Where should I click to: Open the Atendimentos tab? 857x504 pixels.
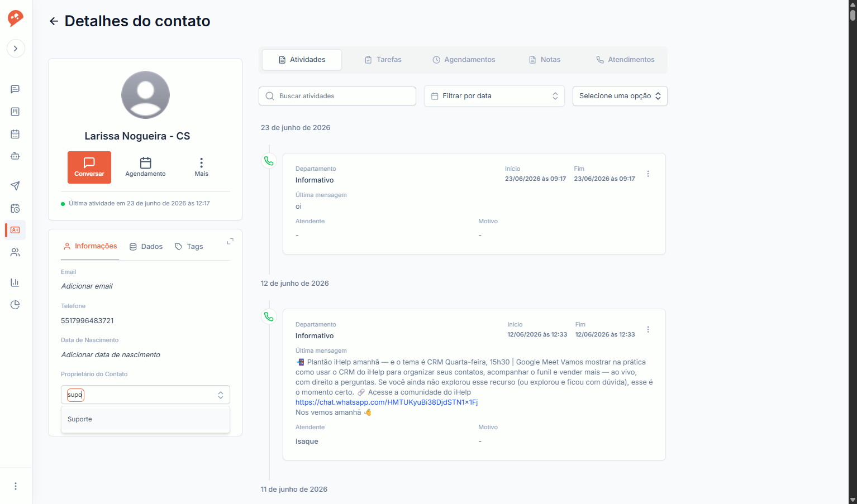[x=625, y=60]
